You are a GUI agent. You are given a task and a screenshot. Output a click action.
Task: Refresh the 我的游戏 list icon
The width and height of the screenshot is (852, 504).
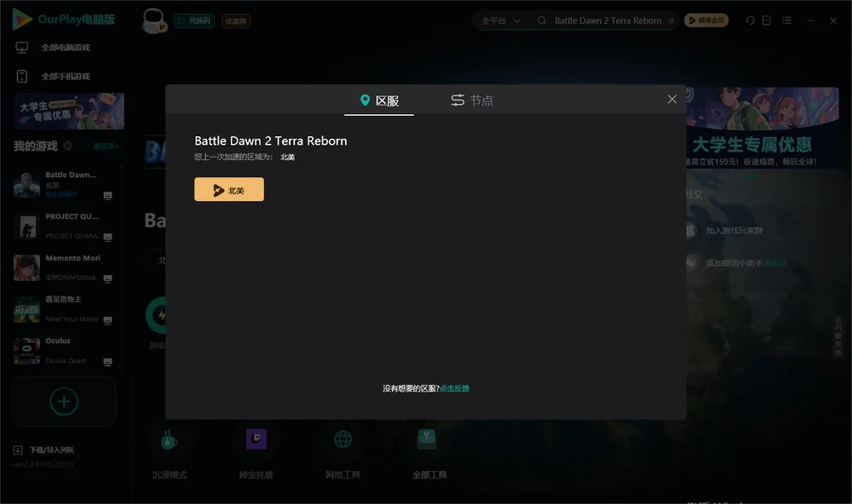tap(68, 146)
